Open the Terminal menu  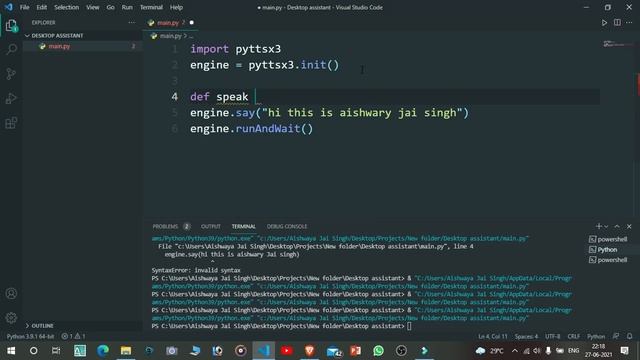point(151,7)
